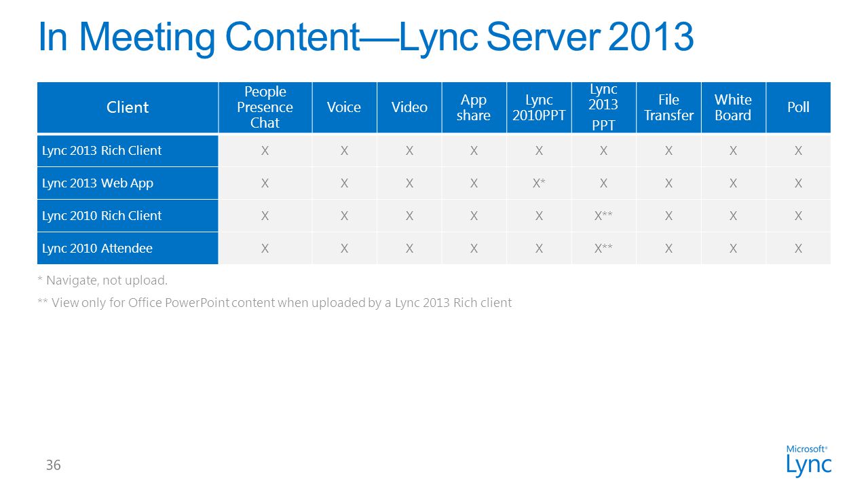Click Voice X for Lync 2013 Rich Client
Image resolution: width=868 pixels, height=489 pixels.
[344, 151]
